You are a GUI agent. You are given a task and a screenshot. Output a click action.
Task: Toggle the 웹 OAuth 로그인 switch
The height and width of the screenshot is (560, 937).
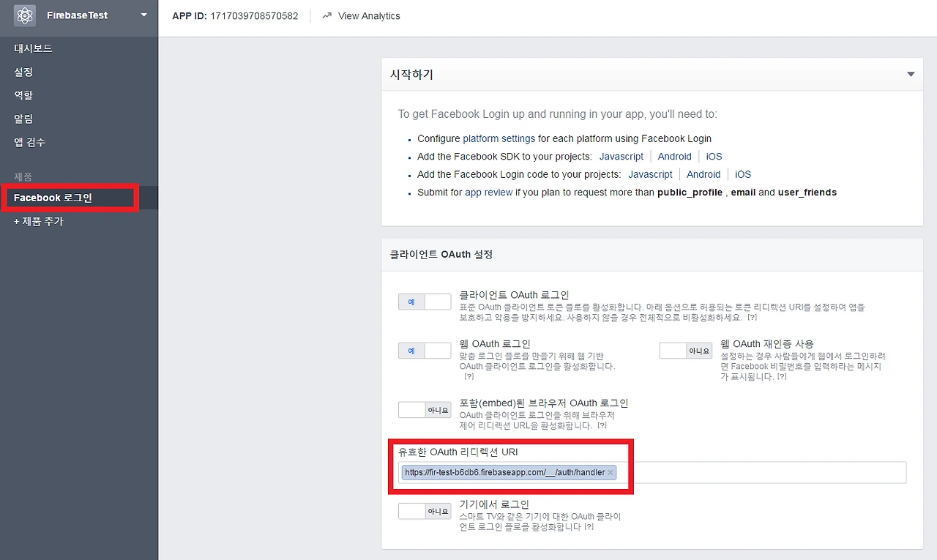(425, 351)
